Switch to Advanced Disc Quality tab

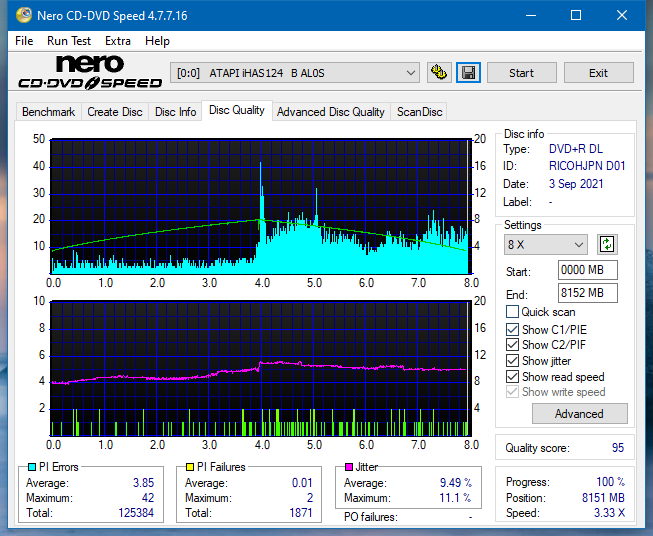(331, 112)
